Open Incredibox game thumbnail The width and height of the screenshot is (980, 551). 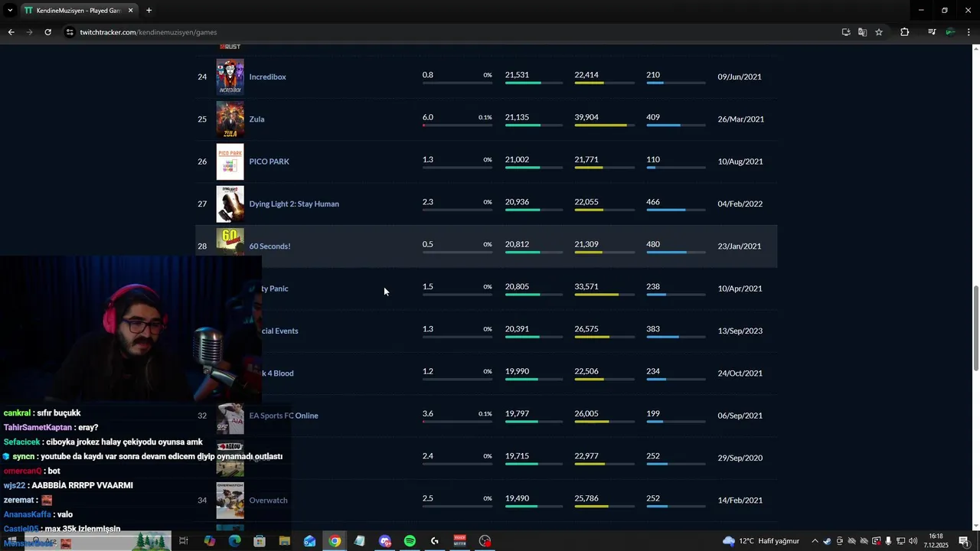[230, 77]
